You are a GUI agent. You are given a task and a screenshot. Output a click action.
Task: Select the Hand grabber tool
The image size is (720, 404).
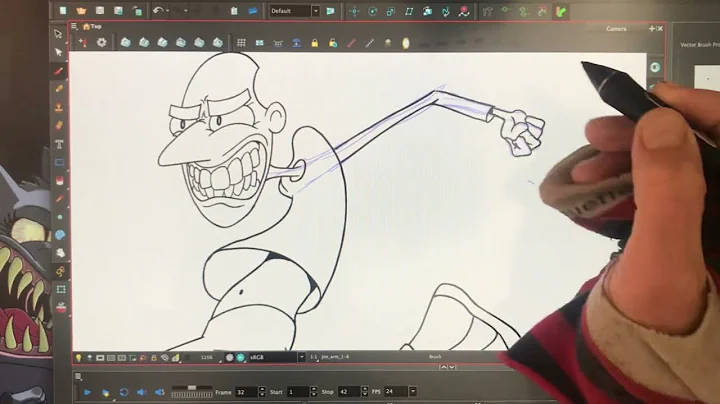(60, 253)
